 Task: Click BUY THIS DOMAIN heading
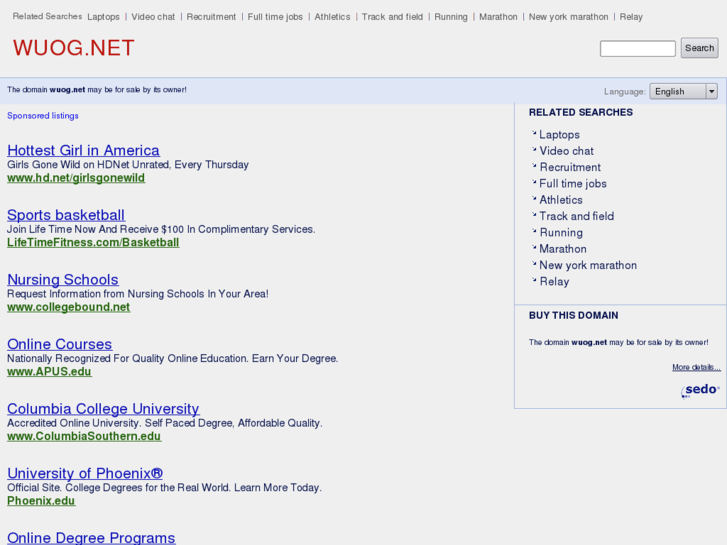(574, 315)
